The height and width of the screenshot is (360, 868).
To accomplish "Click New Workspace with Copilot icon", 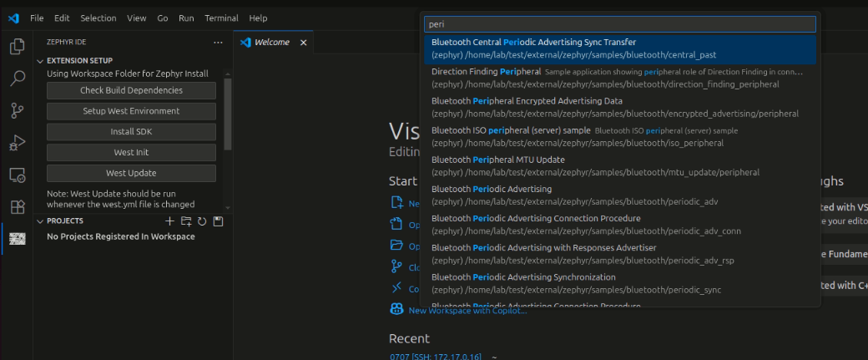I will coord(396,309).
